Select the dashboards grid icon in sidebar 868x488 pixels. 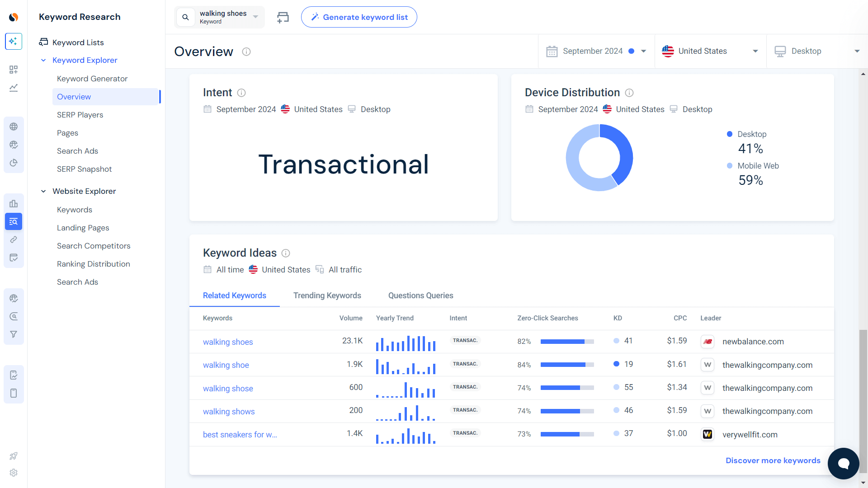pyautogui.click(x=14, y=70)
